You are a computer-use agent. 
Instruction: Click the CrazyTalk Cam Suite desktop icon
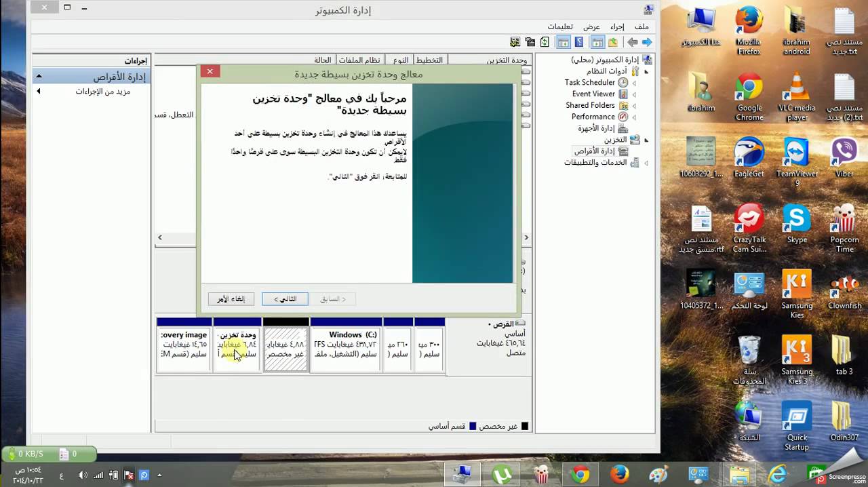(x=749, y=229)
